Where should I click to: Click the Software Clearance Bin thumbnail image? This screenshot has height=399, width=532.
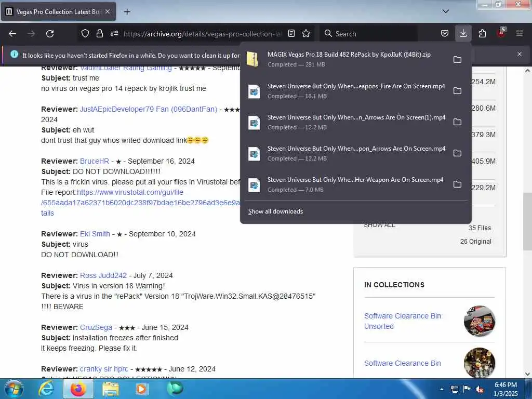click(479, 363)
